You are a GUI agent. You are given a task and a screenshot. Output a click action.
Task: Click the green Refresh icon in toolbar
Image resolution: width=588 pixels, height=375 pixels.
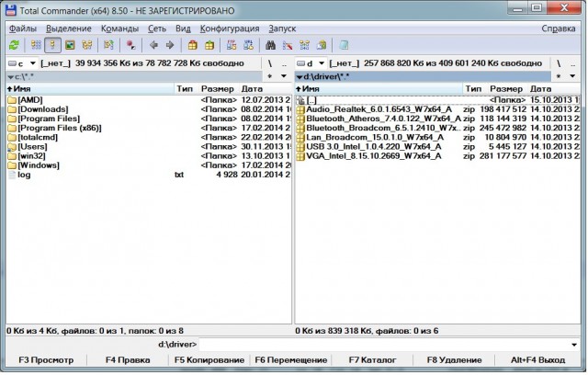pos(14,45)
